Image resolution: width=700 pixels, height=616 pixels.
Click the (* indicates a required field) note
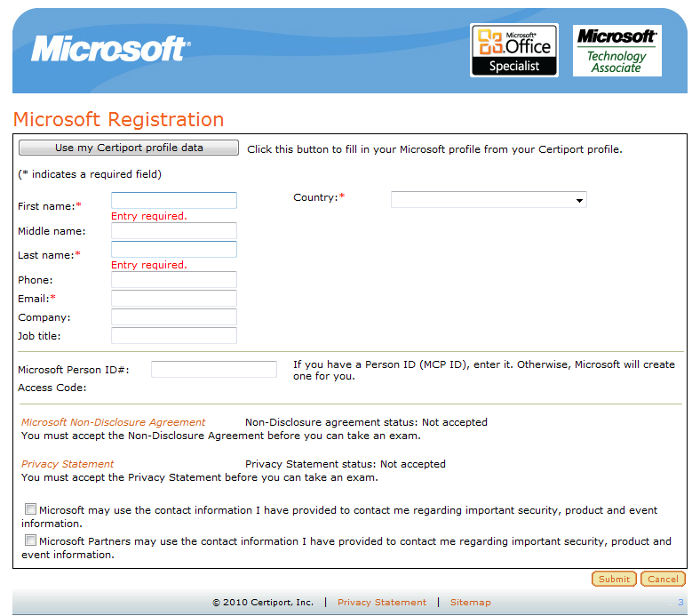point(90,174)
